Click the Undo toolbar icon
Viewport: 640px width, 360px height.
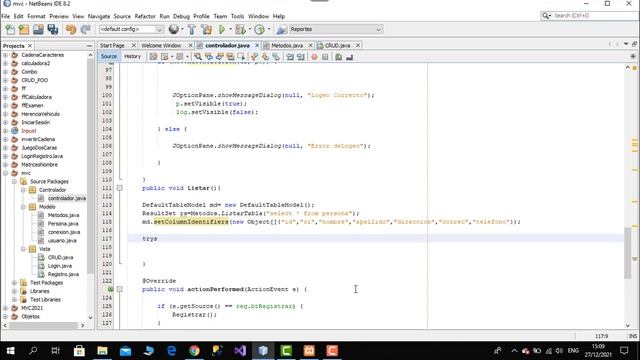pos(71,29)
